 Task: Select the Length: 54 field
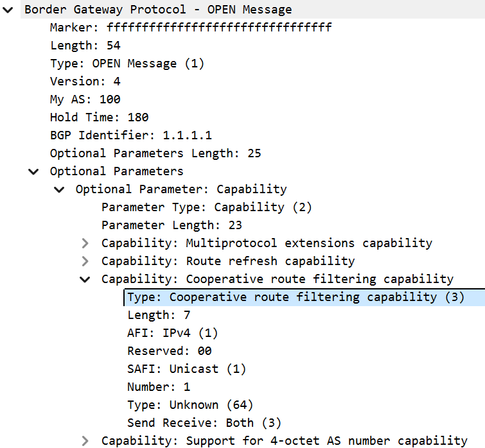tap(85, 46)
